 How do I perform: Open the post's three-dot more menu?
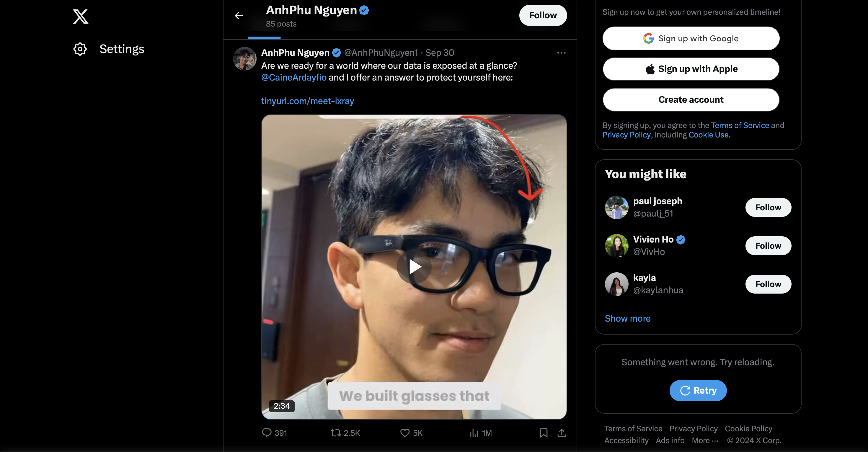pyautogui.click(x=561, y=53)
